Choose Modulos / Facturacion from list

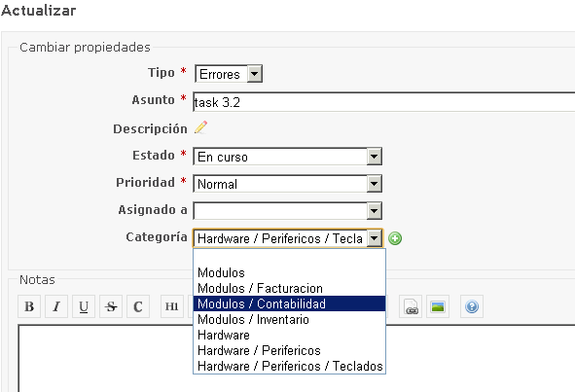289,288
